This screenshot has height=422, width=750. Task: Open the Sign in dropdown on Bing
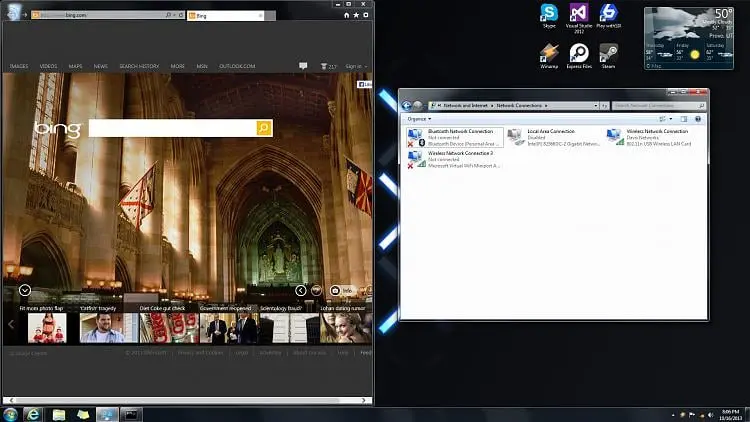point(356,67)
